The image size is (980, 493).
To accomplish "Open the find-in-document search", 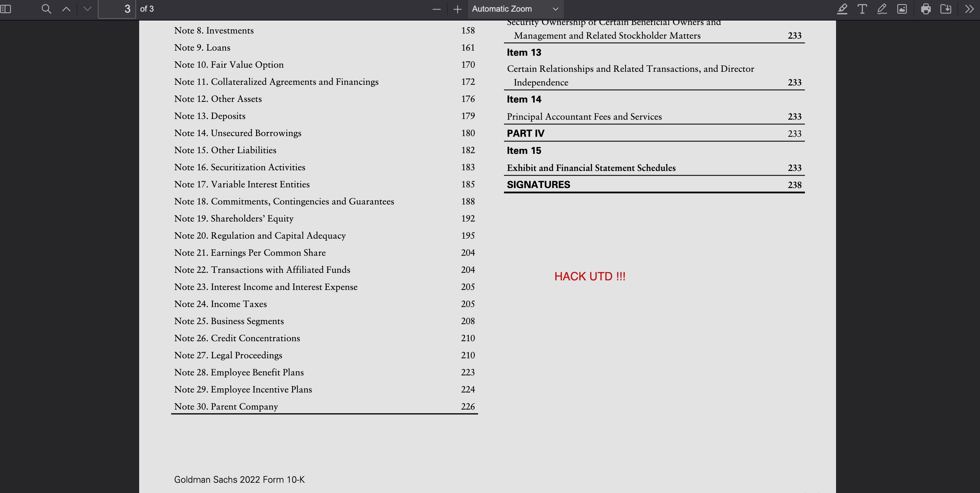I will coord(46,9).
